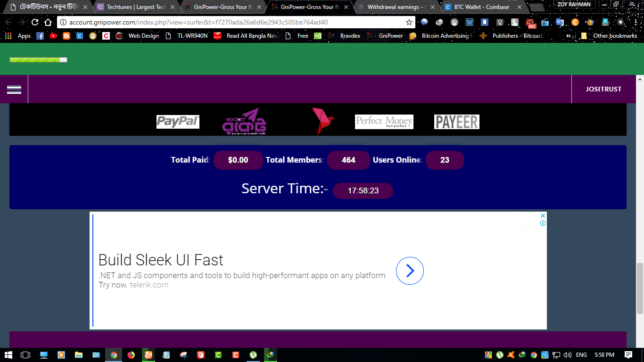Switch the ENG input language
The image size is (644, 362).
pos(581,355)
